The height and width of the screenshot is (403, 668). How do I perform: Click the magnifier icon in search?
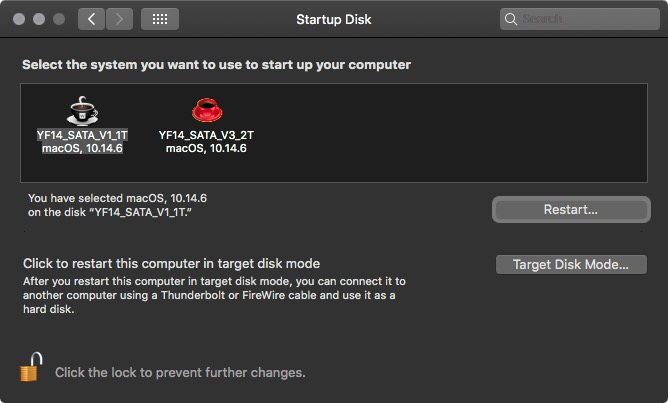click(x=512, y=19)
